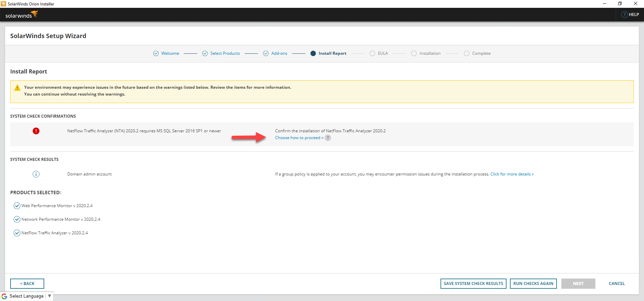Click 'Network Performance Monitor v 2020.2.4' text
This screenshot has height=301, width=644.
click(61, 219)
